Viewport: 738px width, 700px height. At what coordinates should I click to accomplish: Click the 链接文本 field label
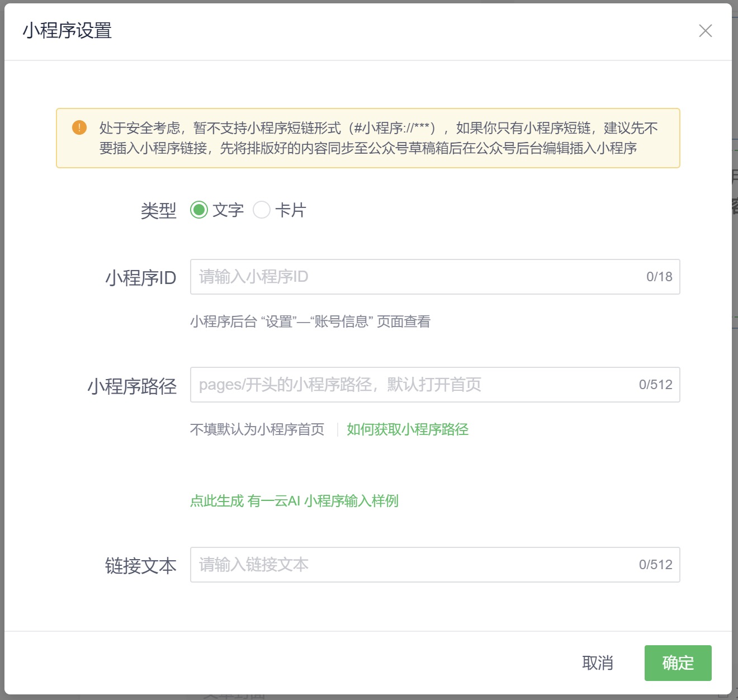[141, 566]
